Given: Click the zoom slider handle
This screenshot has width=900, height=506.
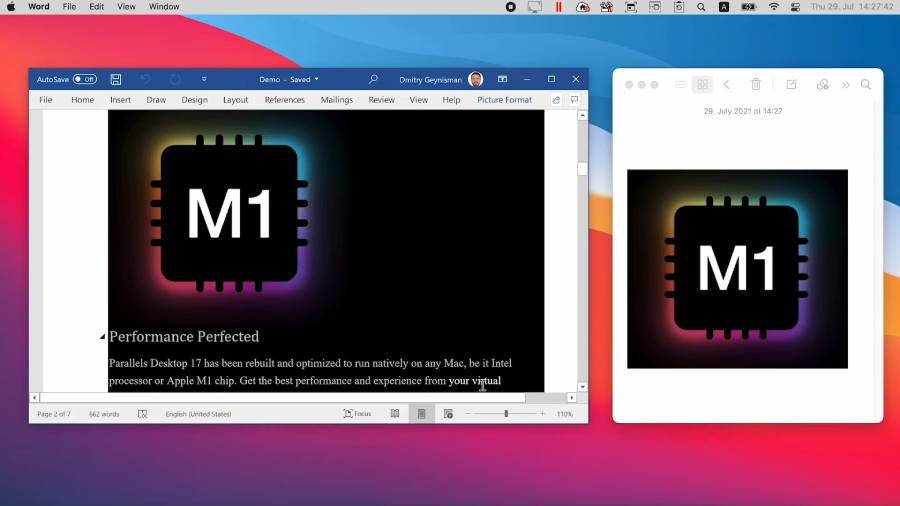Looking at the screenshot, I should pyautogui.click(x=506, y=414).
